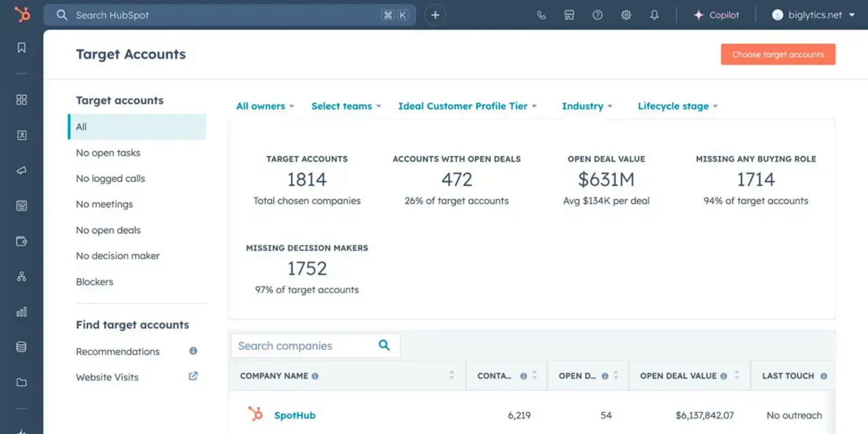Open the Content icon in the sidebar
The width and height of the screenshot is (868, 434).
[22, 206]
